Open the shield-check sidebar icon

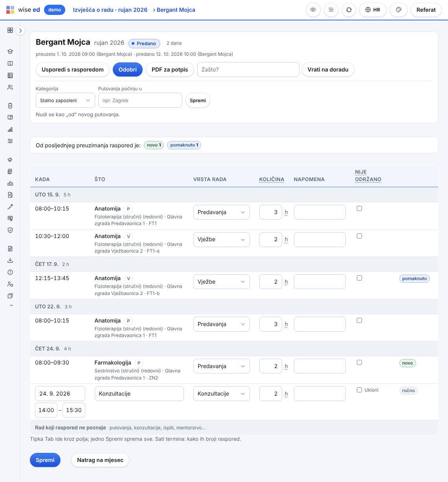10,230
